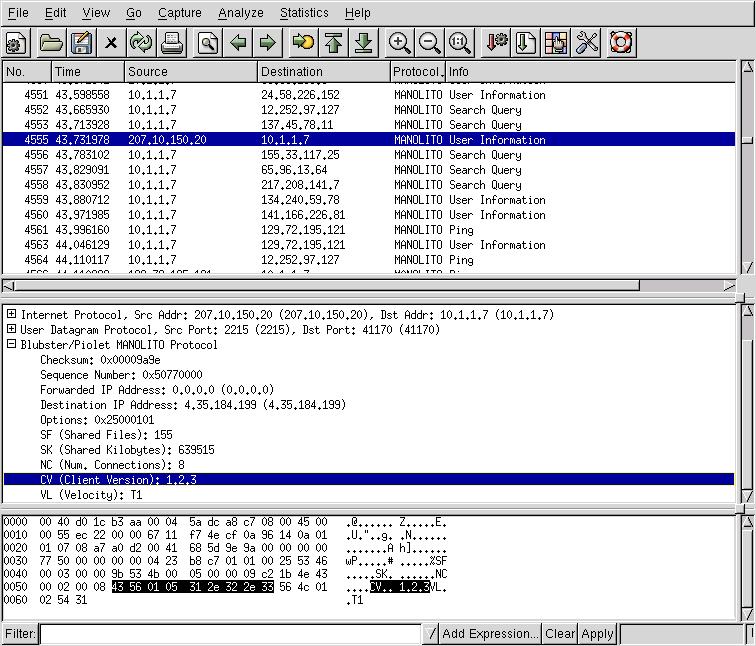The image size is (756, 646).
Task: Jump to the first packet
Action: pos(333,43)
